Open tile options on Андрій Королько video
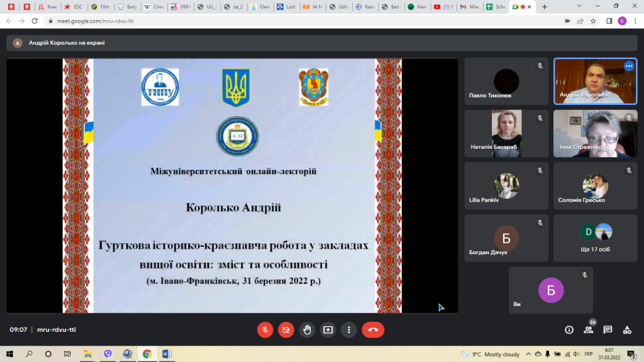The height and width of the screenshot is (362, 644). [x=628, y=66]
